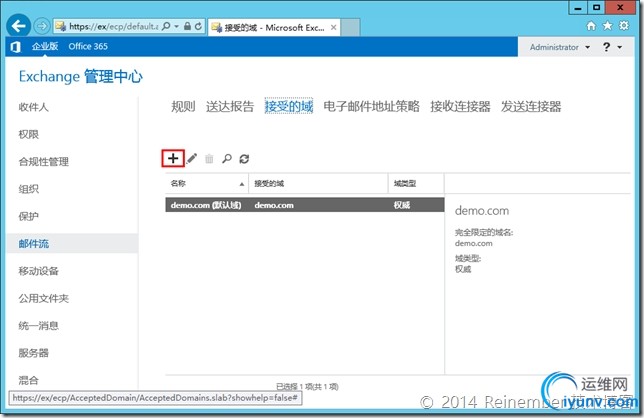
Task: Open 服务器 in left navigation
Action: (x=34, y=353)
